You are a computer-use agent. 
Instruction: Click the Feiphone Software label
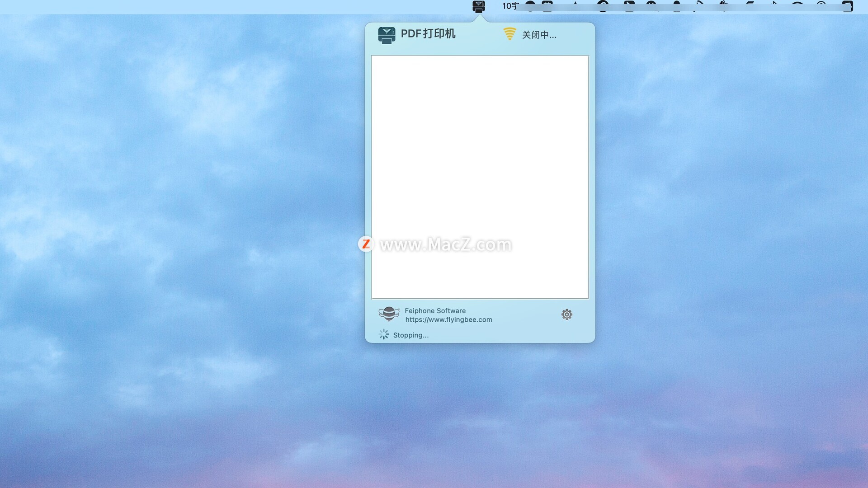tap(435, 310)
